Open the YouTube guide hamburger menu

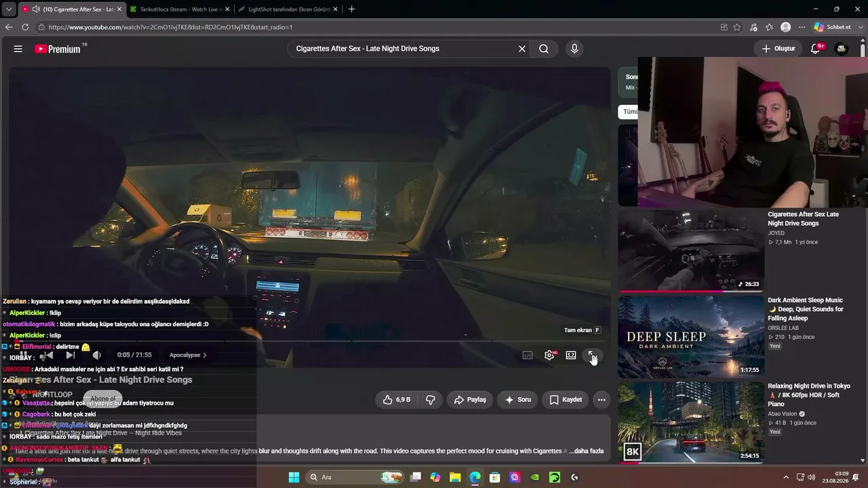click(x=18, y=49)
